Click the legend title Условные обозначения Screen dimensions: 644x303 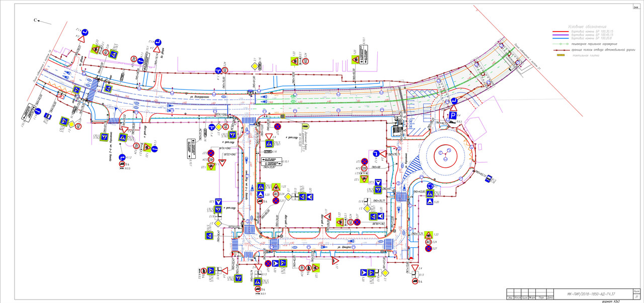(587, 26)
